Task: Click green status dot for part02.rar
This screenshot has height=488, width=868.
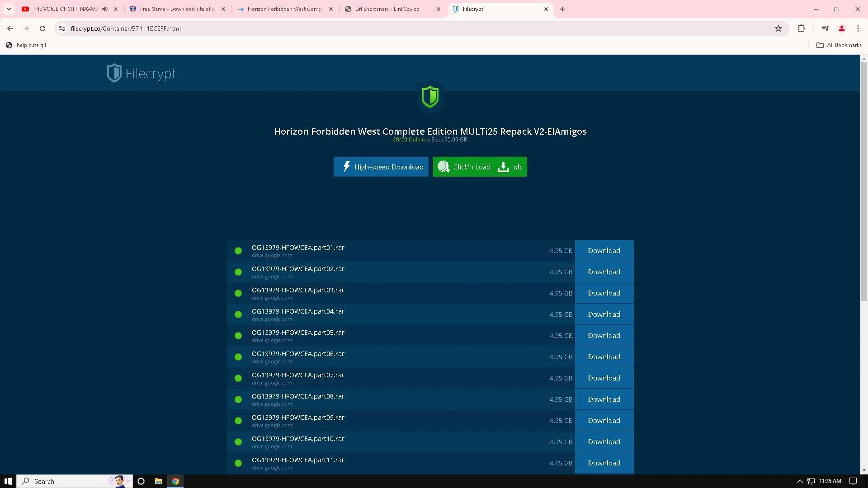Action: pyautogui.click(x=238, y=272)
